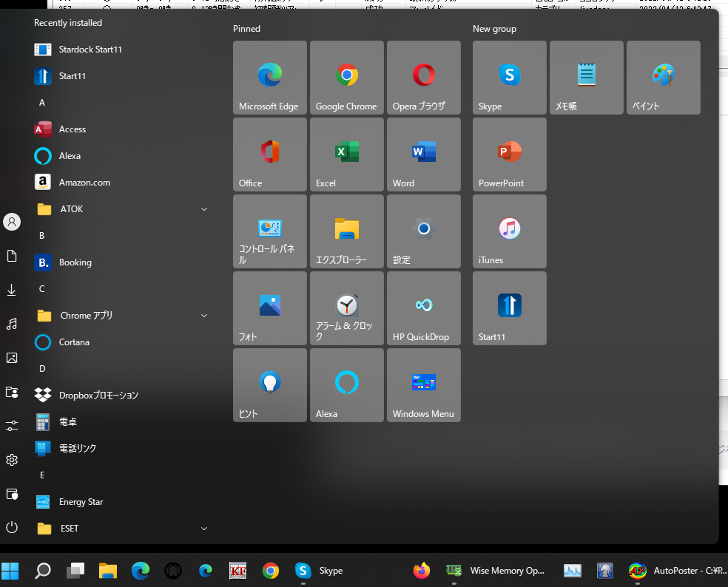
Task: Open the メモ帳 tile
Action: (587, 78)
